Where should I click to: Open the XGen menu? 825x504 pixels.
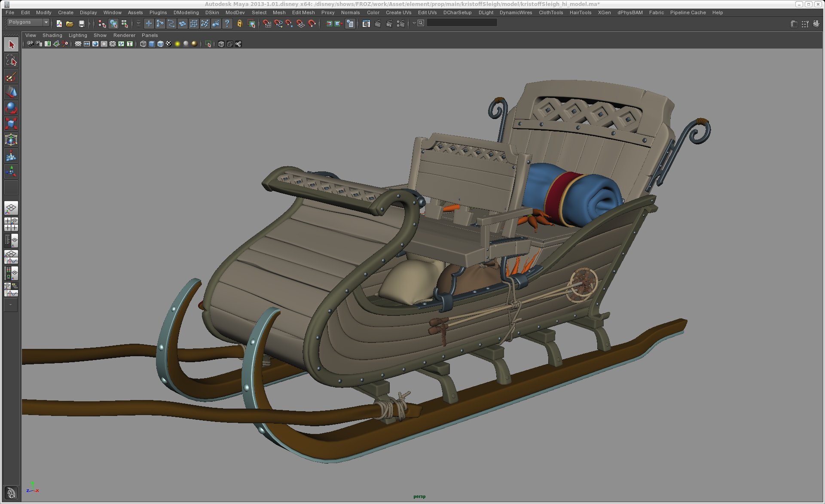click(604, 12)
